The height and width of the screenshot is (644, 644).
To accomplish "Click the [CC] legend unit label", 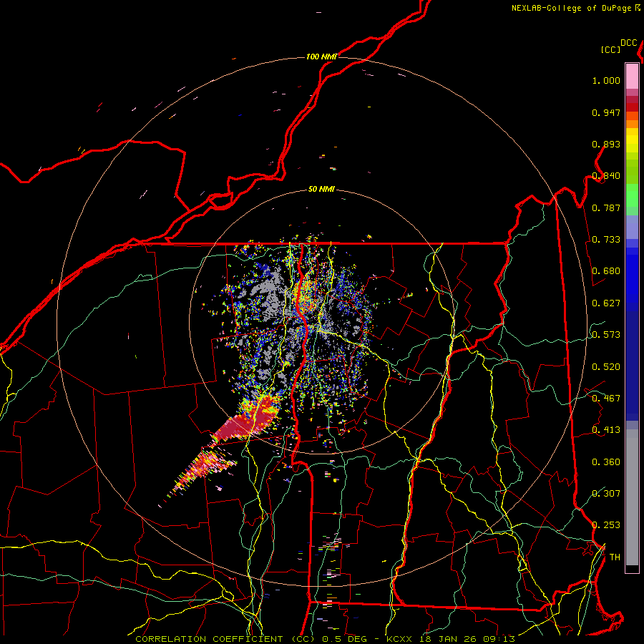I will point(610,49).
